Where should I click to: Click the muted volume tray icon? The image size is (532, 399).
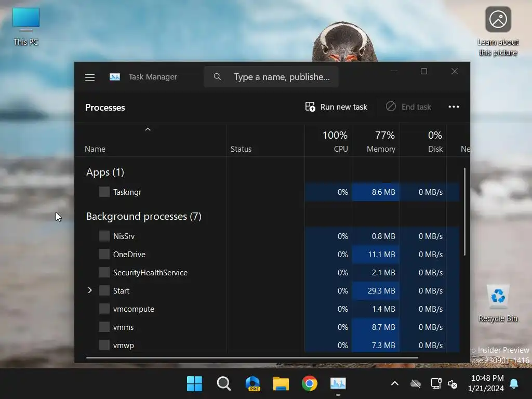(x=453, y=384)
